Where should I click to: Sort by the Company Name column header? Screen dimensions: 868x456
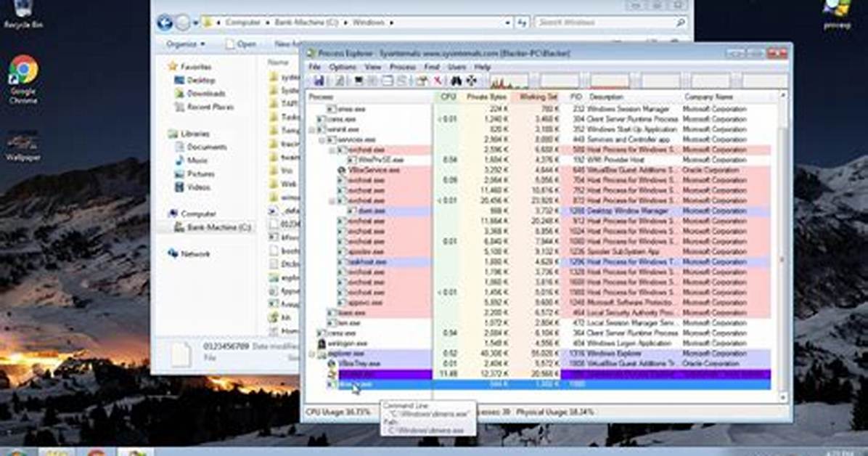point(728,97)
